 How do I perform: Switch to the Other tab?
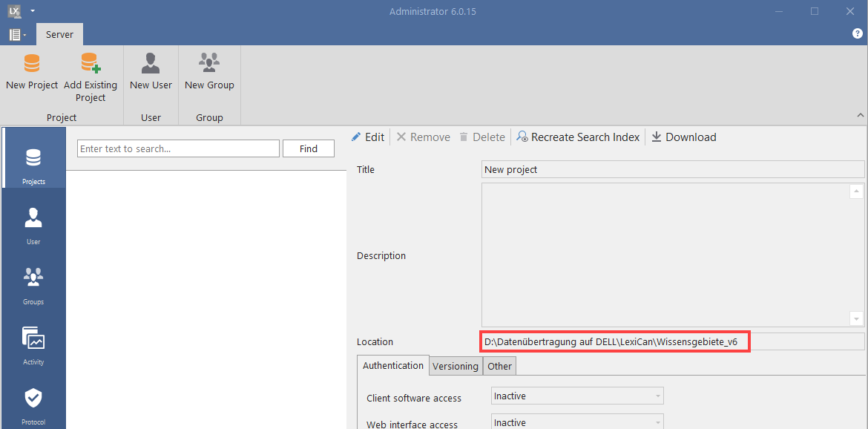[499, 366]
